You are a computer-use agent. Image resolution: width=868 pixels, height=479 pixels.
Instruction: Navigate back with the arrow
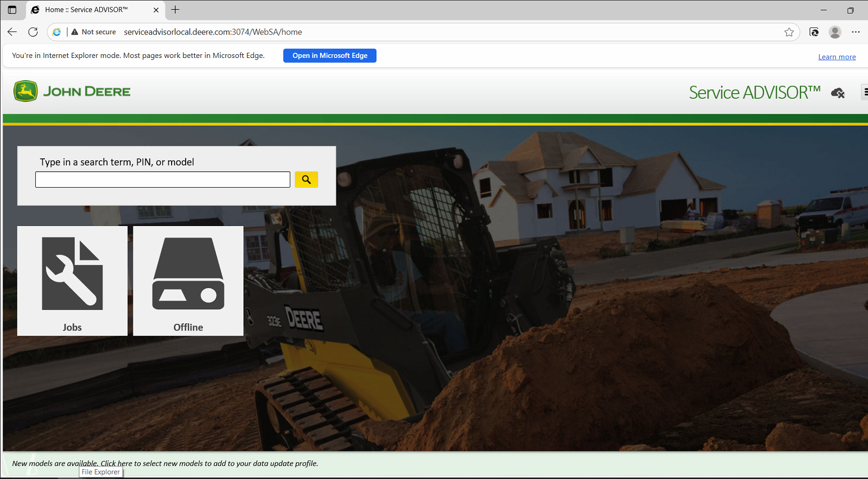point(12,32)
